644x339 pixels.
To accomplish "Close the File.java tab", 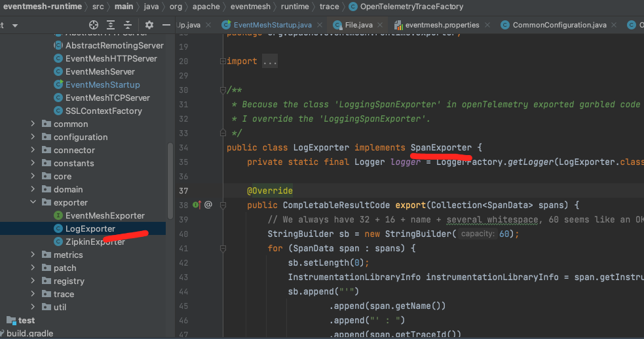I will coord(380,25).
